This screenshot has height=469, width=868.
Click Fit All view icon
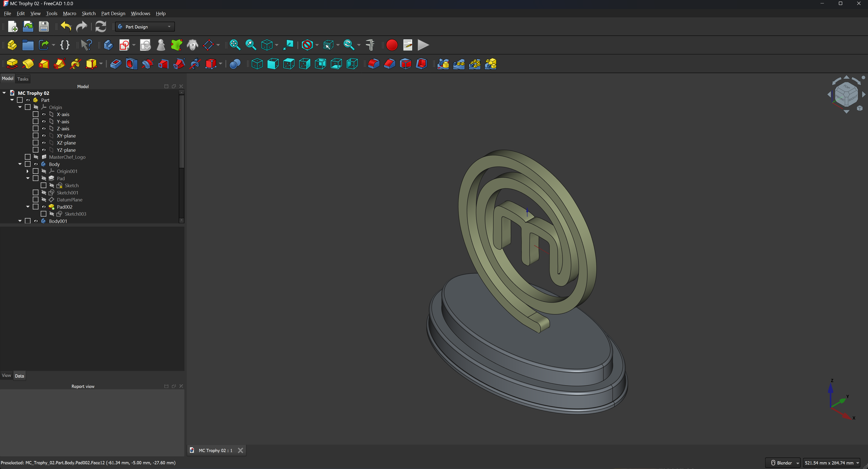click(235, 45)
